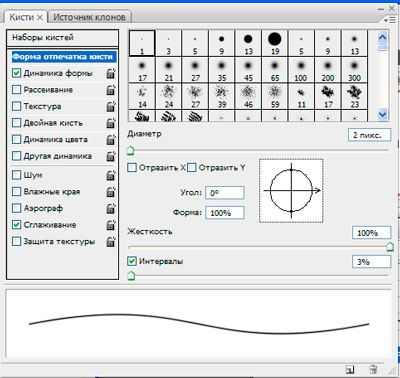The height and width of the screenshot is (378, 400).
Task: Enable the Шум checkbox
Action: (x=16, y=175)
